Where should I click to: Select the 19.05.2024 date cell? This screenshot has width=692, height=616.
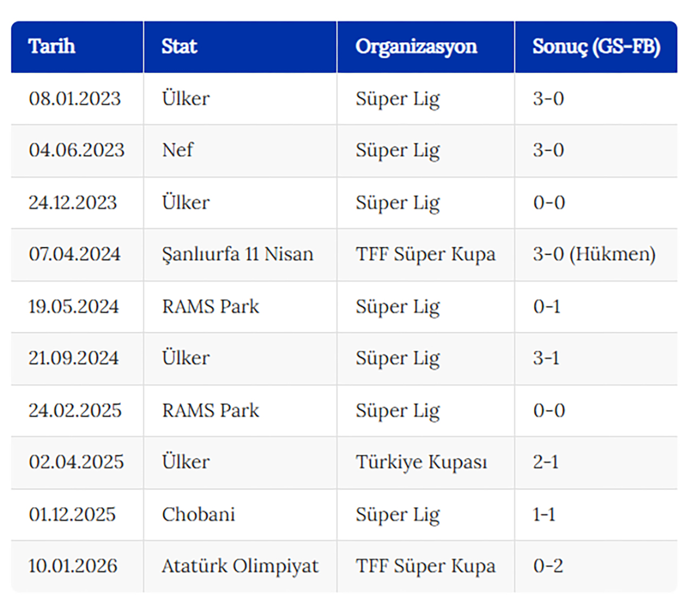[74, 307]
